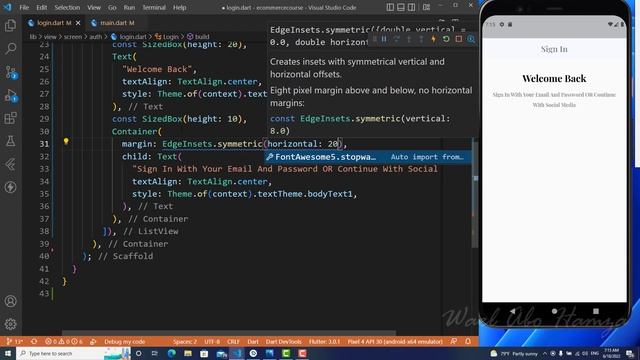
Task: Open the Run and Debug view
Action: coord(10,96)
